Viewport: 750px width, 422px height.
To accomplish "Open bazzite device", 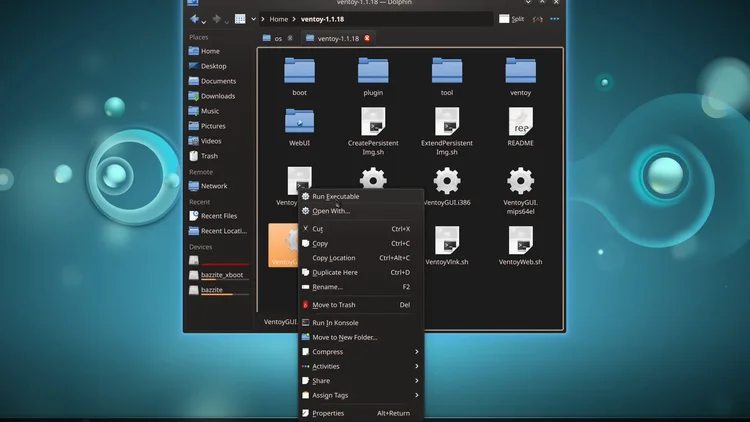I will 219,290.
